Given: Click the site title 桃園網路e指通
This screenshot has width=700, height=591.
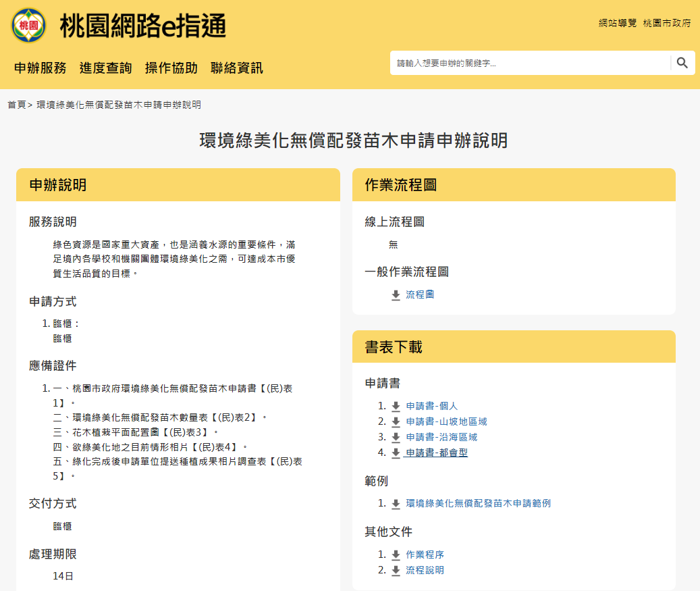Looking at the screenshot, I should point(143,26).
